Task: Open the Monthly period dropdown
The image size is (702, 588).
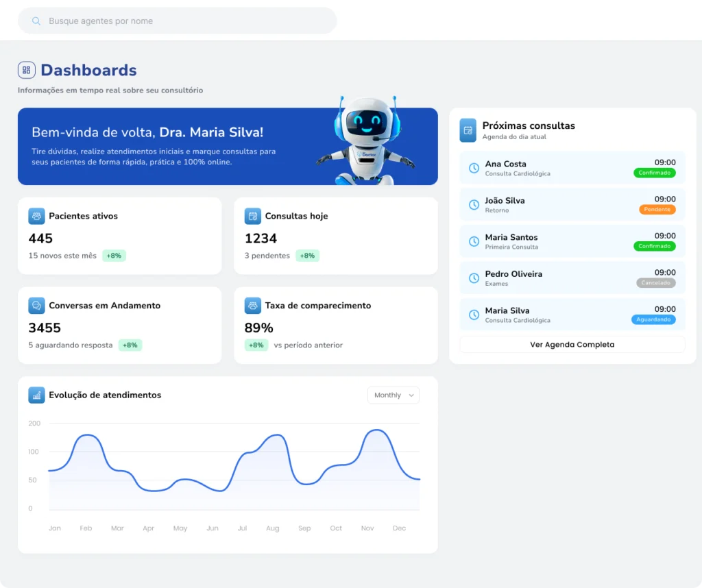Action: pos(393,395)
